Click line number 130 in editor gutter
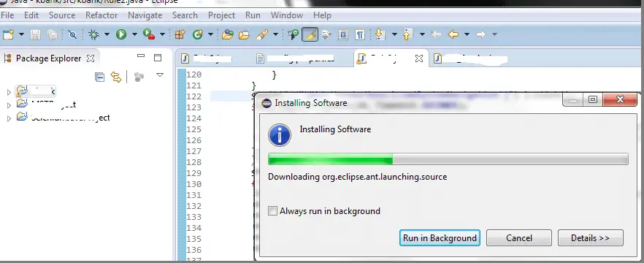Image resolution: width=644 pixels, height=263 pixels. pos(194,184)
